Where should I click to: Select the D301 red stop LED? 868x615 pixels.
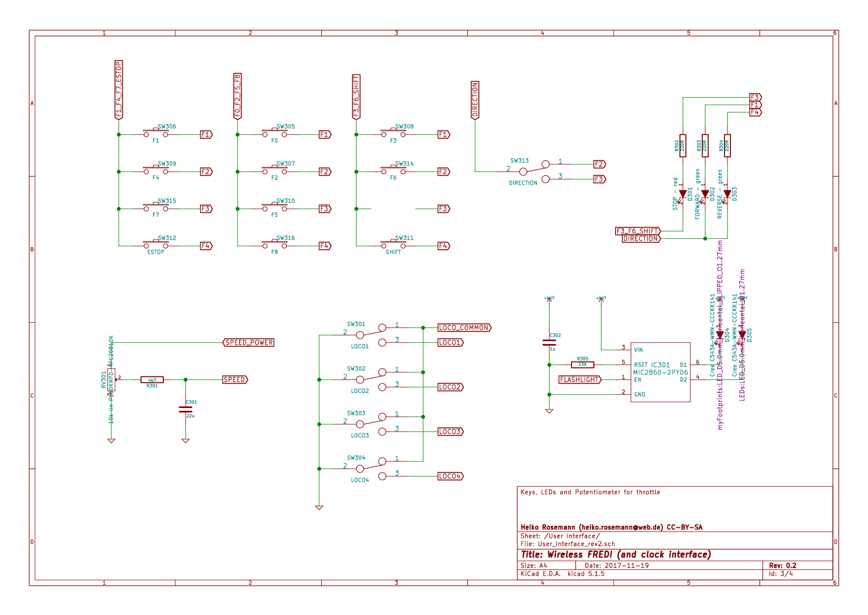tap(683, 194)
